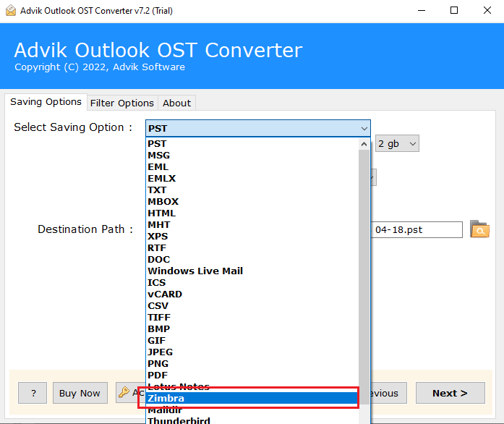
Task: Browse destination folder with folder icon
Action: tap(479, 229)
